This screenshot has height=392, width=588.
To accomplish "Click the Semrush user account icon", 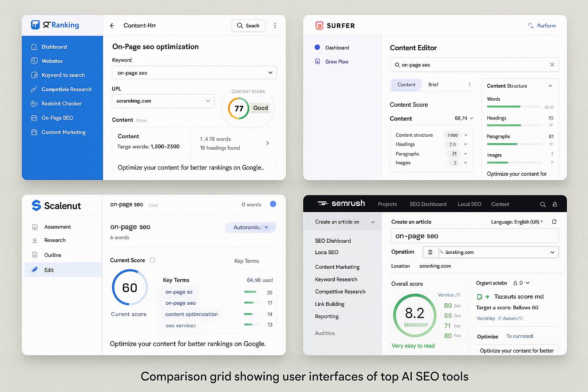I will [x=555, y=204].
